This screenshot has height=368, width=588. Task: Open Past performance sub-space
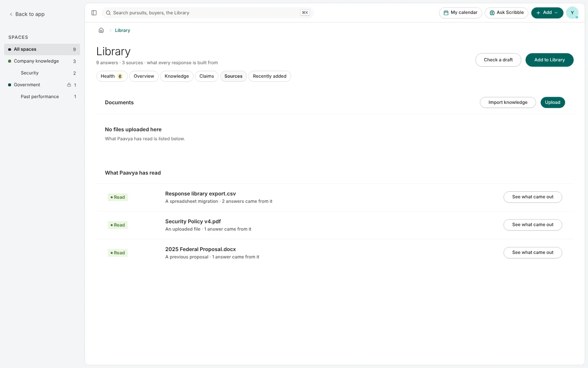[42, 97]
